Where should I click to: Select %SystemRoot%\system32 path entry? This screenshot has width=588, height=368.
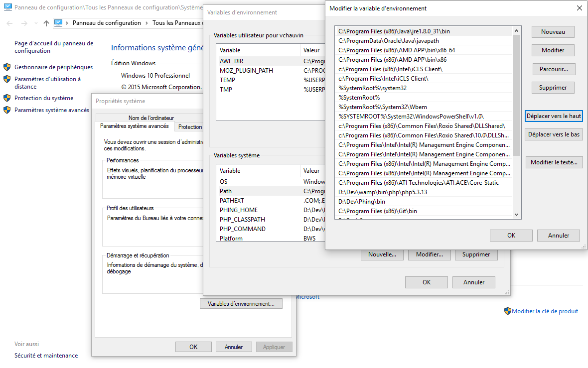(424, 88)
